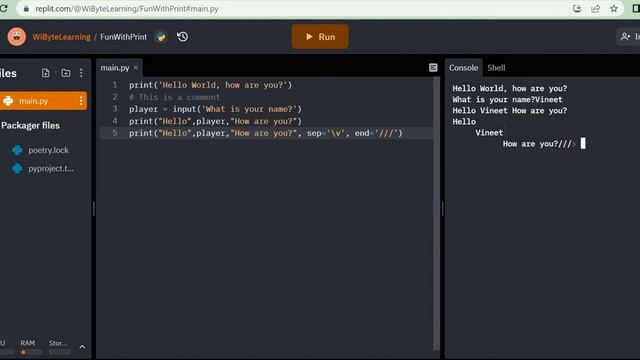Open the pyproject.toml file

(x=51, y=169)
